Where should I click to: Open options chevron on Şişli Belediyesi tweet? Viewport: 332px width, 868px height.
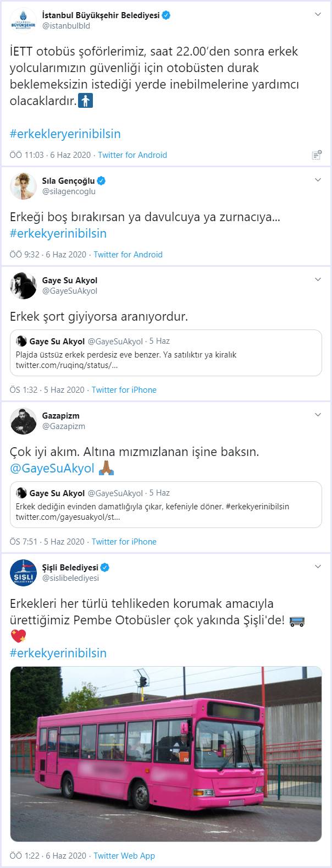pos(318,567)
